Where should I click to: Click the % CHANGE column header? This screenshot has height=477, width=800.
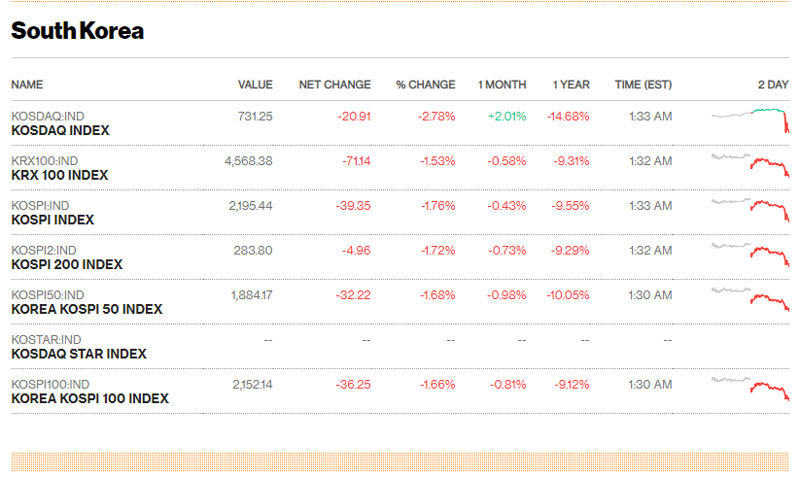(x=425, y=85)
